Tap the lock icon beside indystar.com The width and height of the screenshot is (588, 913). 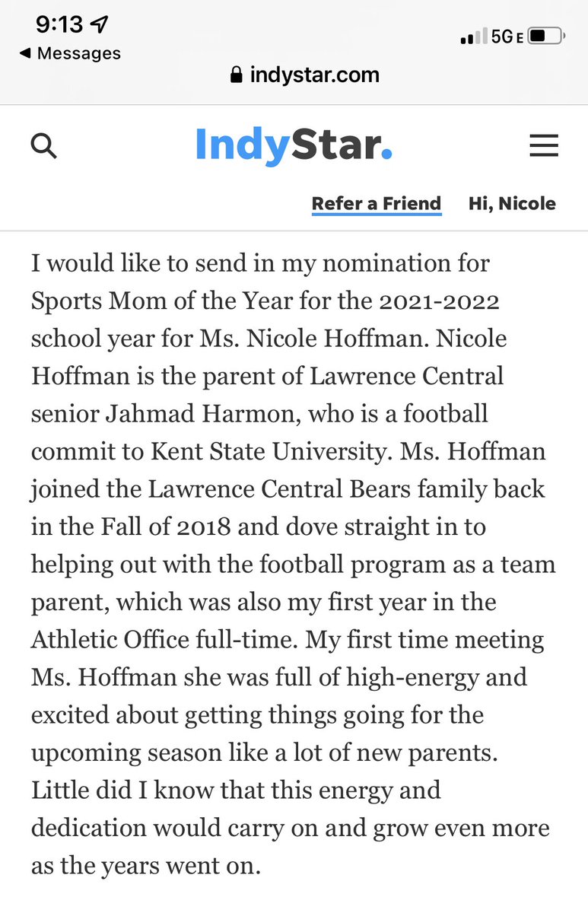pyautogui.click(x=237, y=75)
